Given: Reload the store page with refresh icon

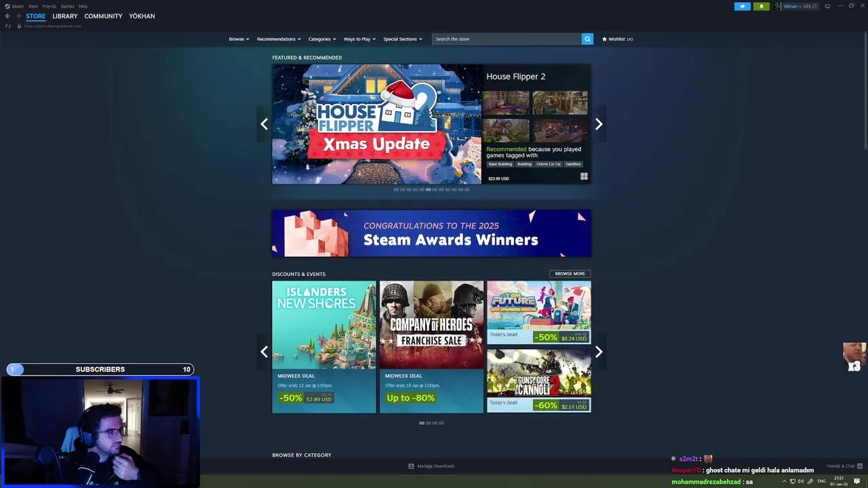Looking at the screenshot, I should coord(8,26).
